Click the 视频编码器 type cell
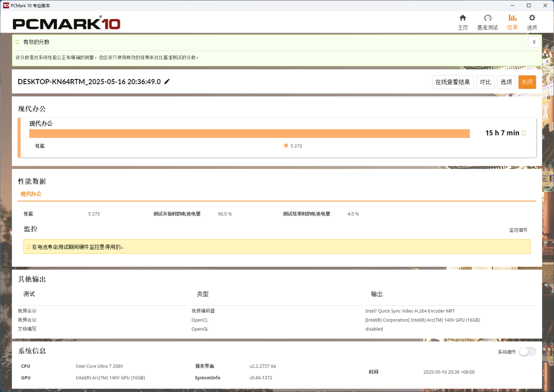 (x=203, y=311)
